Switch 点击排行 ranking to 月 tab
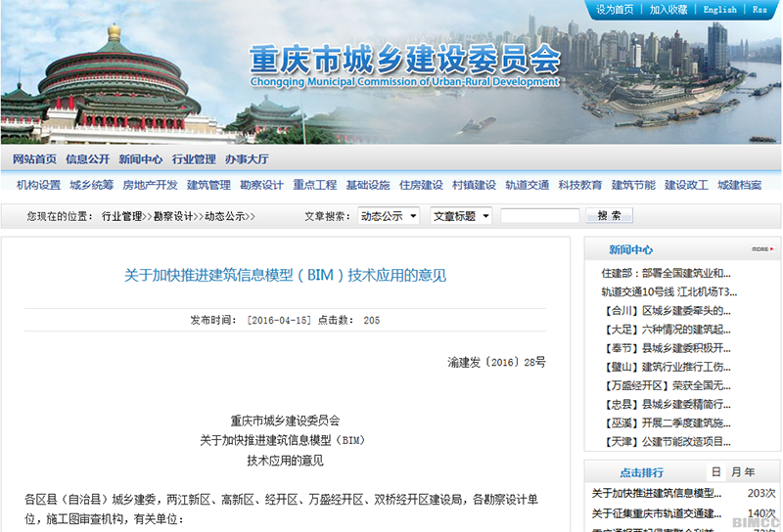Viewport: 783px width, 532px height. point(736,471)
